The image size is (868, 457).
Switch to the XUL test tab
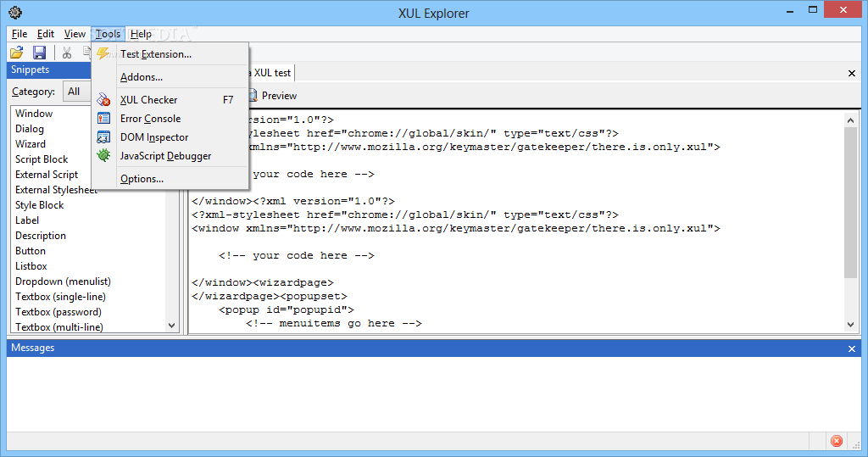pos(272,73)
